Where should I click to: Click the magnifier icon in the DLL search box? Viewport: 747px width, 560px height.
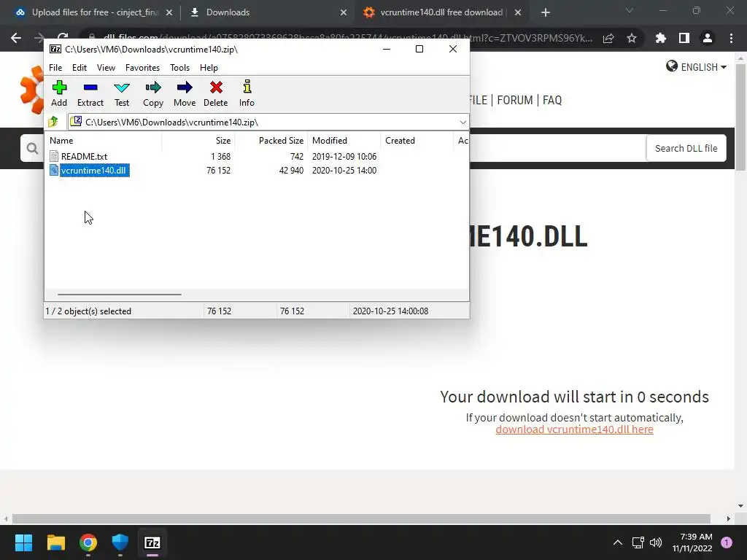[32, 149]
